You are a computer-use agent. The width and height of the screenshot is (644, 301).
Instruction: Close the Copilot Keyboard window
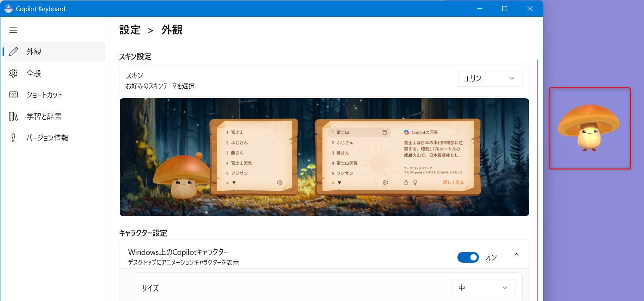pyautogui.click(x=530, y=9)
